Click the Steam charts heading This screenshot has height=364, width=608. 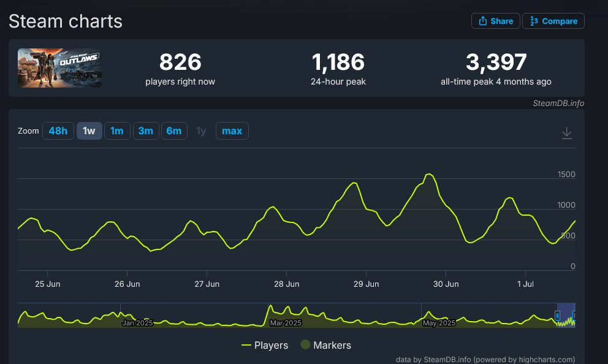(x=66, y=21)
